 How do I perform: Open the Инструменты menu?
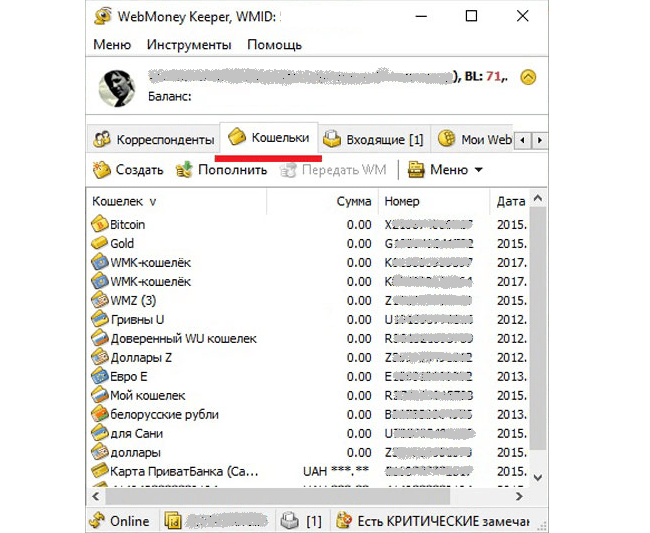pyautogui.click(x=189, y=44)
